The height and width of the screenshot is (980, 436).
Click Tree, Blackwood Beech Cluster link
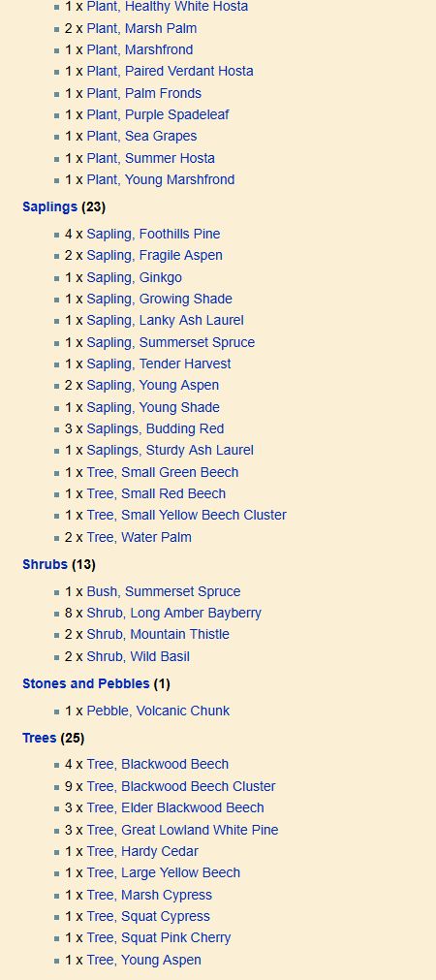click(181, 787)
